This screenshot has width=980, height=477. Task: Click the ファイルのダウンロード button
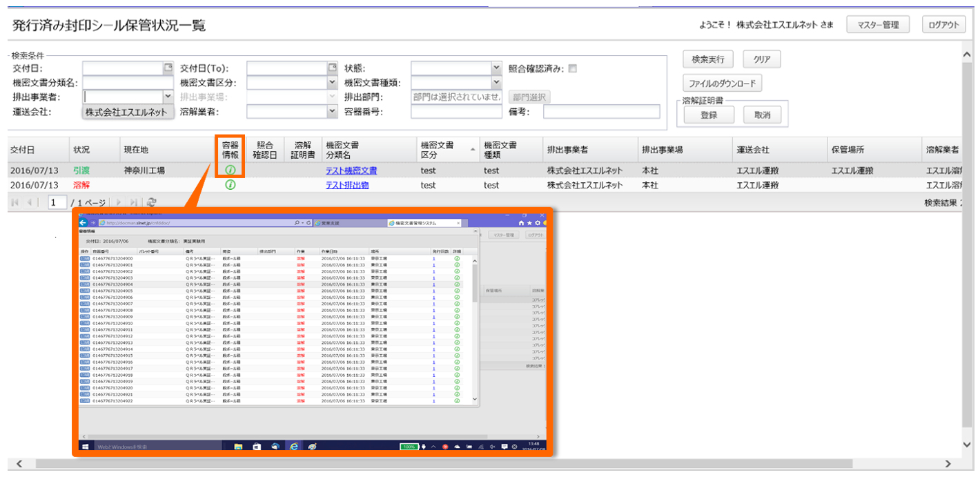[722, 84]
